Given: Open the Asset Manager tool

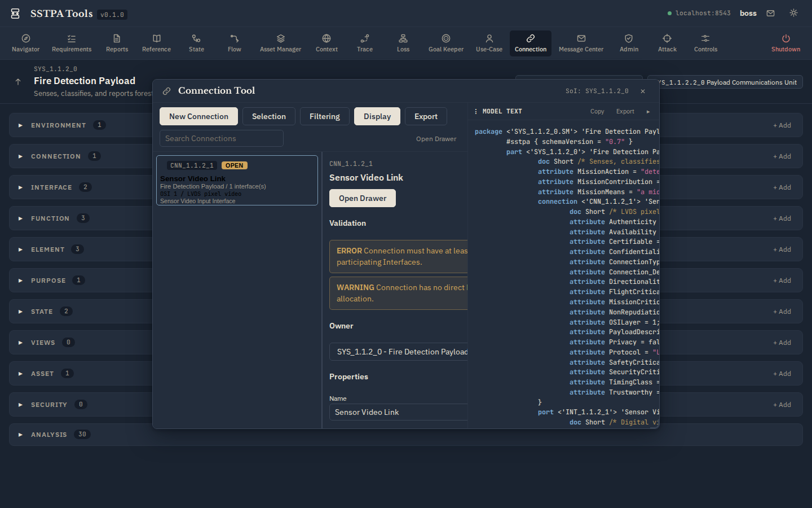Looking at the screenshot, I should point(280,43).
